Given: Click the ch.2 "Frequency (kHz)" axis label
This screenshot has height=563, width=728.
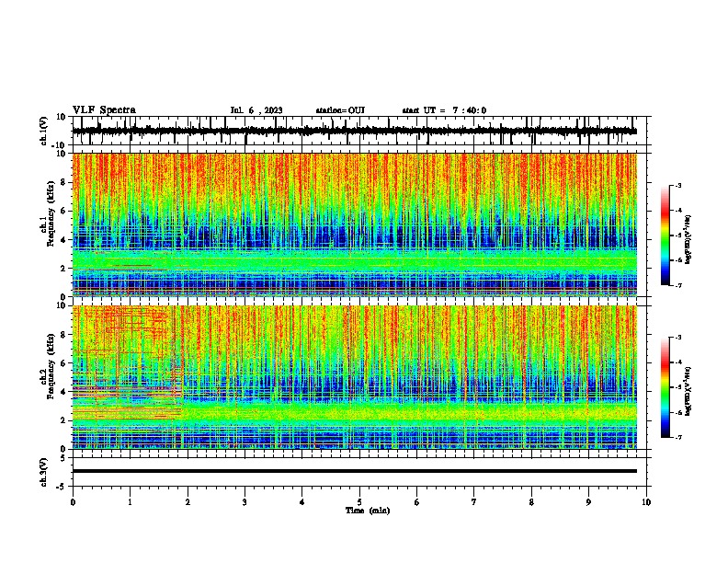Looking at the screenshot, I should pos(50,366).
